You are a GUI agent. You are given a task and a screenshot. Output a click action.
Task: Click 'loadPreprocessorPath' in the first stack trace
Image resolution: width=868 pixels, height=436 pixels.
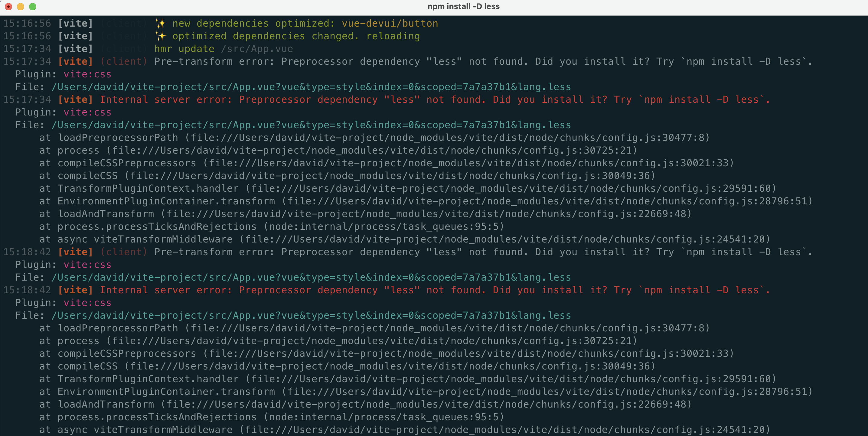[118, 138]
